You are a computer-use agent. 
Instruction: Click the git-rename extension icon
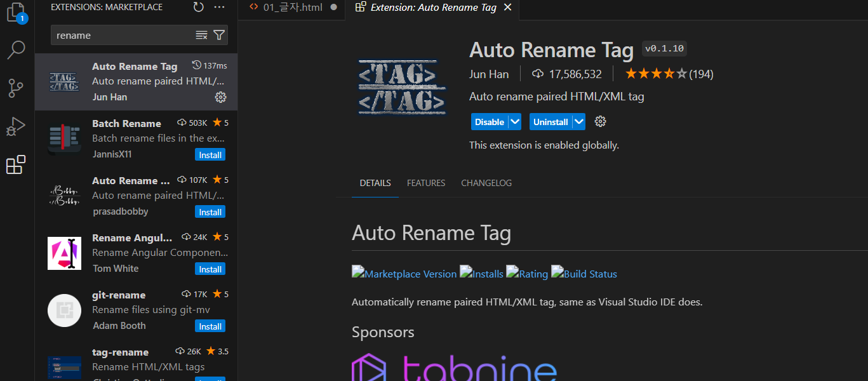point(64,310)
